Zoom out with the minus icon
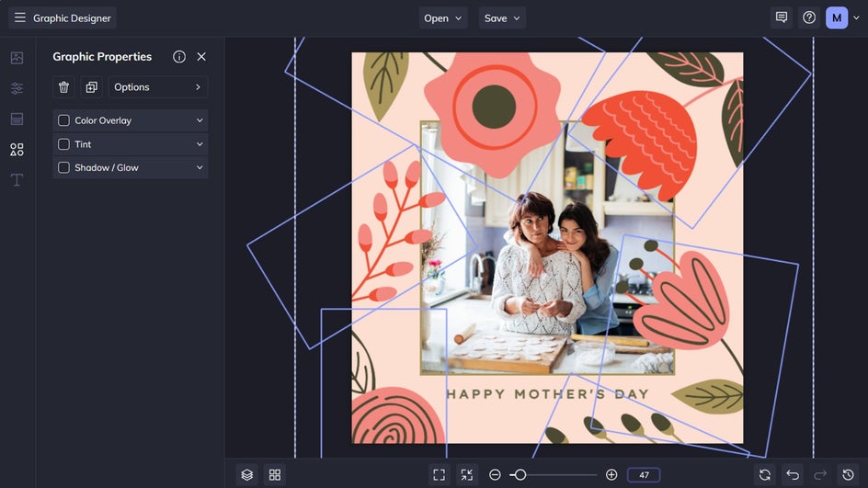868x488 pixels. [495, 475]
